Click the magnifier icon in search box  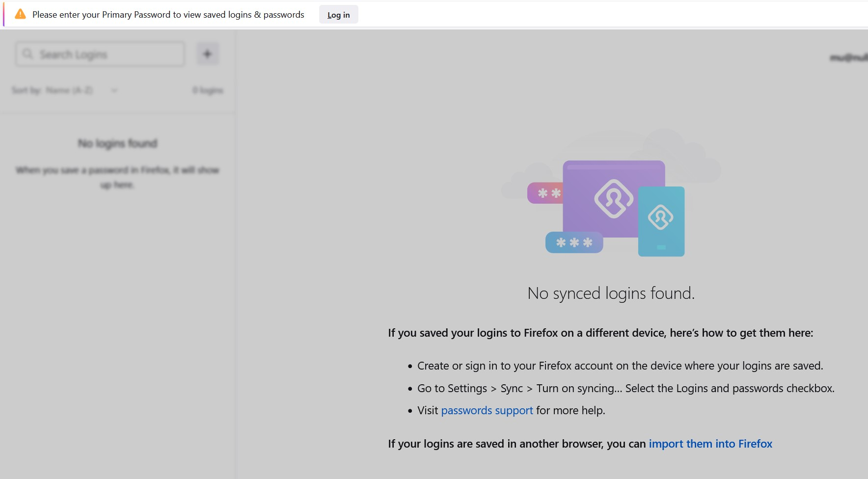(27, 54)
